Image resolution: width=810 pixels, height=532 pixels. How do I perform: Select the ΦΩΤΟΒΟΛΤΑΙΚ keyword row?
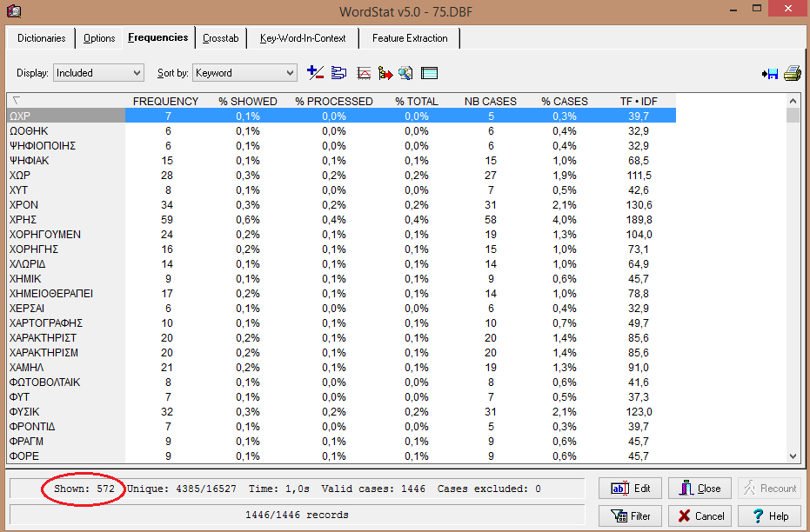point(341,382)
